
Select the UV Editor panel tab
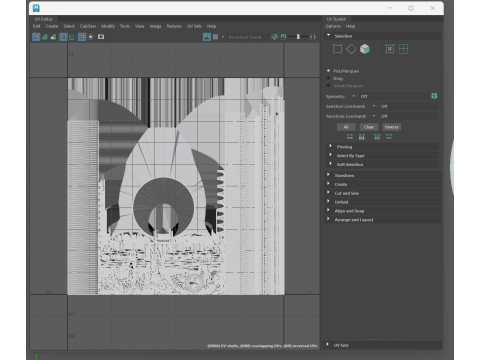coord(43,19)
